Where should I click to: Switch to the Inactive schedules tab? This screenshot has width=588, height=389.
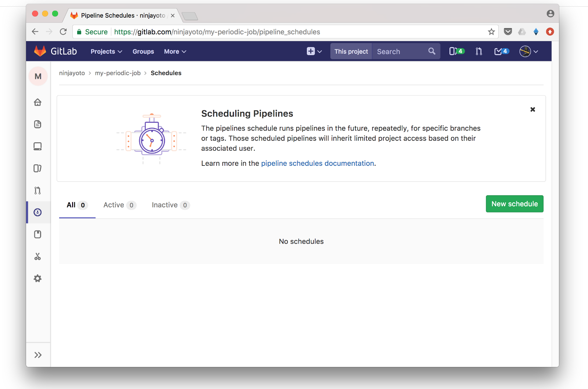pos(171,205)
